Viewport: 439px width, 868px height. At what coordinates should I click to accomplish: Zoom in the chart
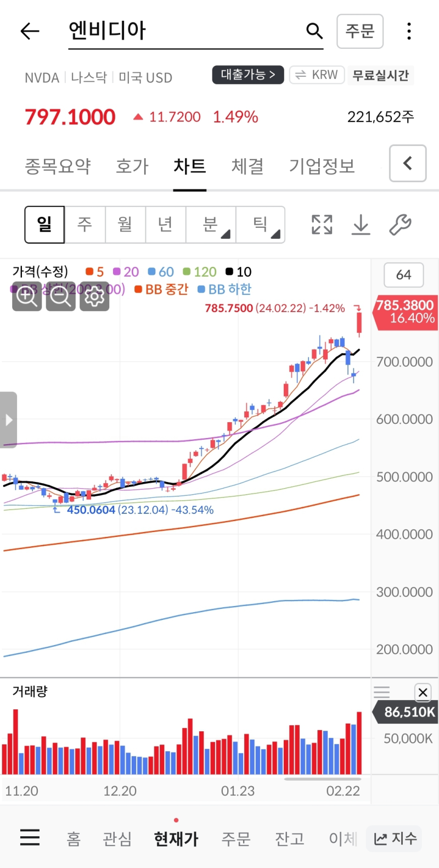(x=27, y=296)
